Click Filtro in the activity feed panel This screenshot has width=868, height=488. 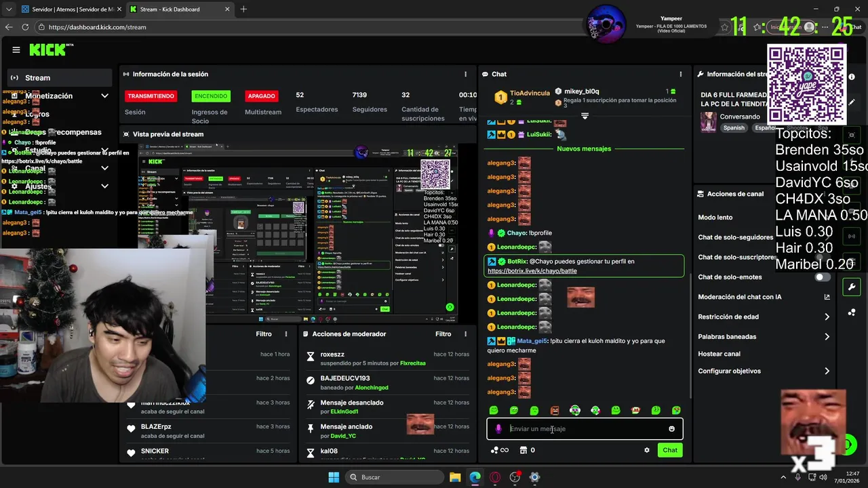click(x=264, y=334)
